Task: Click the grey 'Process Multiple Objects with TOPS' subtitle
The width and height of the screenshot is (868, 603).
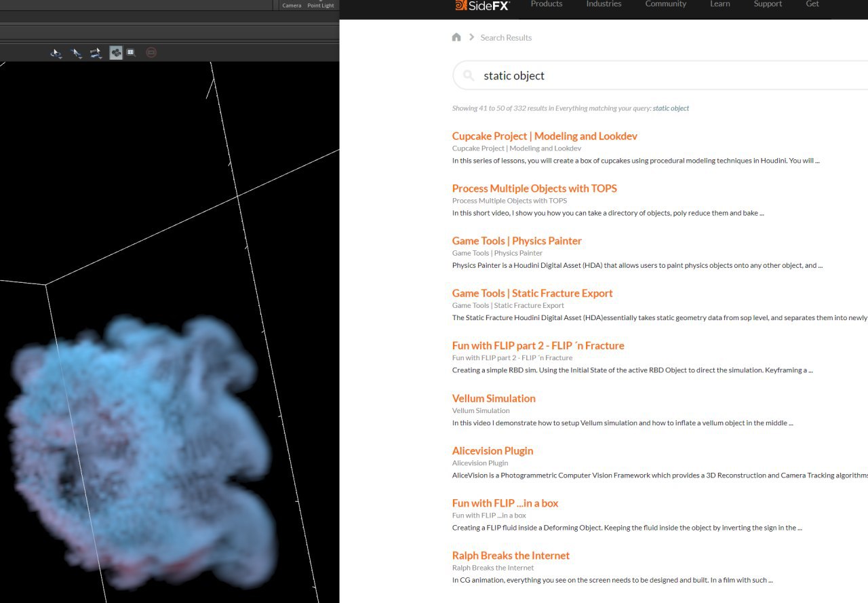Action: coord(509,201)
